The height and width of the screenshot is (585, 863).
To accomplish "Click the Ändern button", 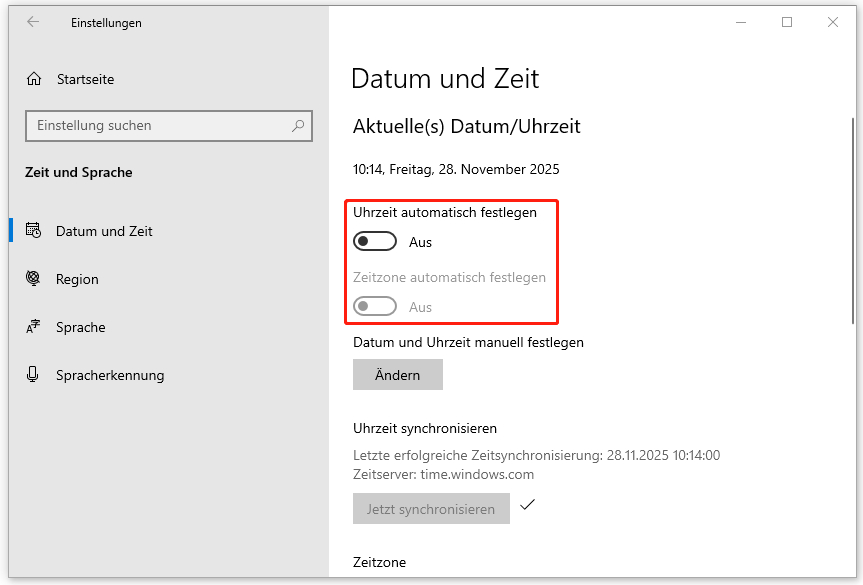I will [397, 375].
